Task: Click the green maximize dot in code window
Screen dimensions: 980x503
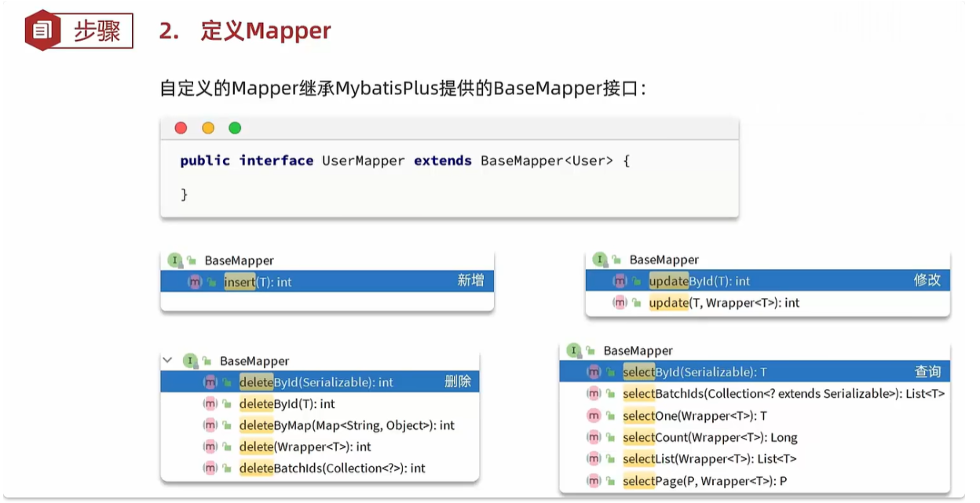Action: click(x=235, y=128)
